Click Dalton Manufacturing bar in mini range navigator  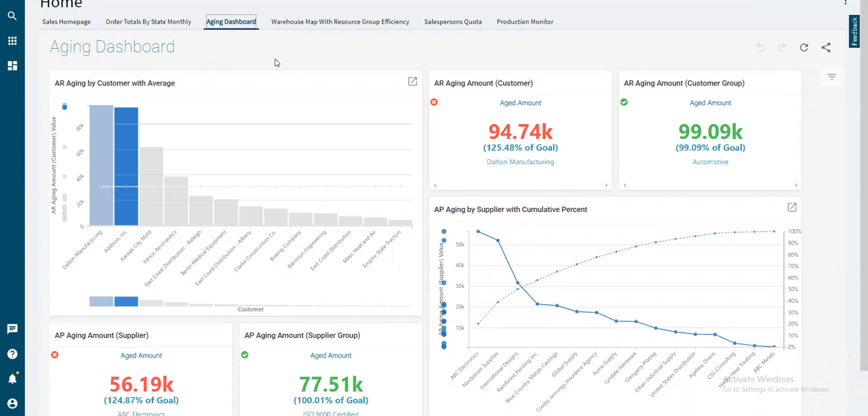101,301
